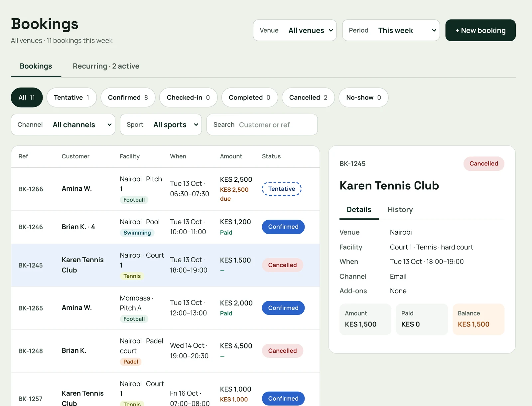532x406 pixels.
Task: Click the Karen Tennis Club detail heading
Action: click(x=389, y=186)
